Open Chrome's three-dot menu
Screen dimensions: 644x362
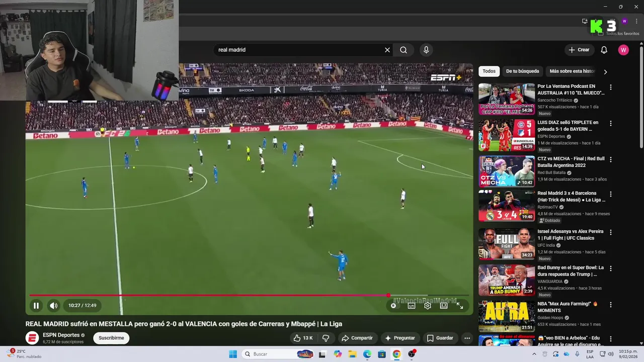pos(636,21)
